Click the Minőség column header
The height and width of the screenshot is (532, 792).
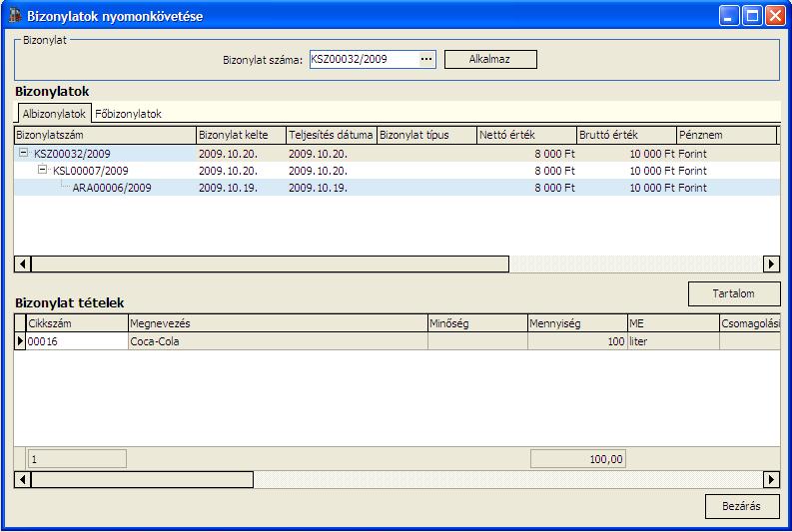click(477, 323)
